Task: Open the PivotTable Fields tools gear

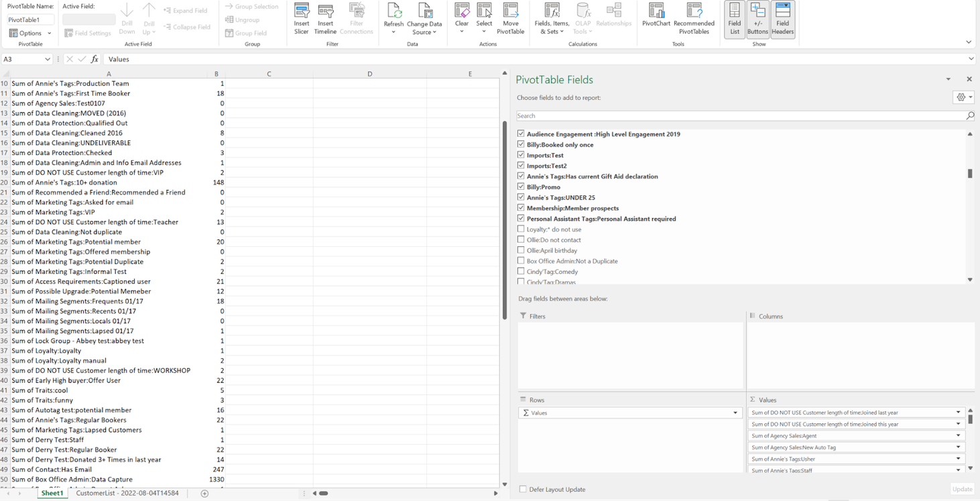Action: coord(963,97)
